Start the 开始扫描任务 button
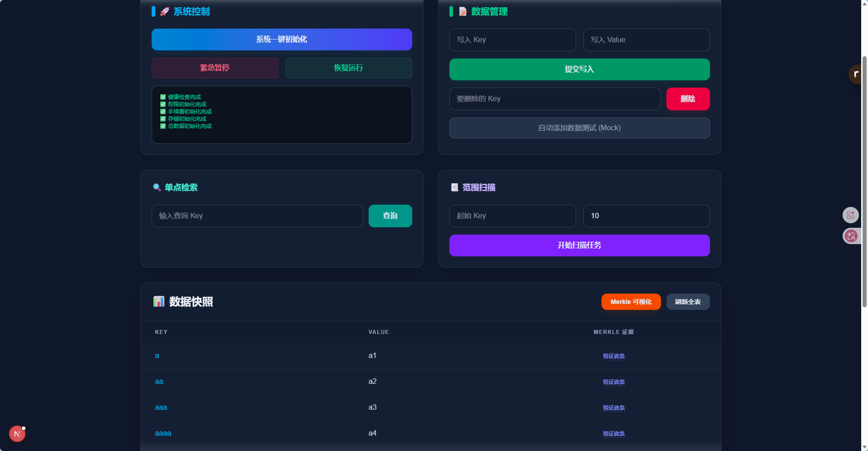Image resolution: width=868 pixels, height=451 pixels. tap(580, 245)
